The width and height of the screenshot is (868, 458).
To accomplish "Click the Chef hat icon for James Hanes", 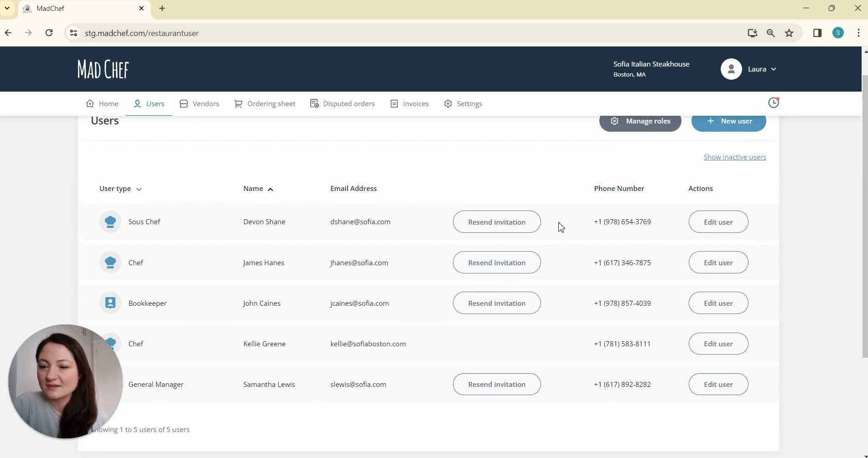I will [110, 262].
